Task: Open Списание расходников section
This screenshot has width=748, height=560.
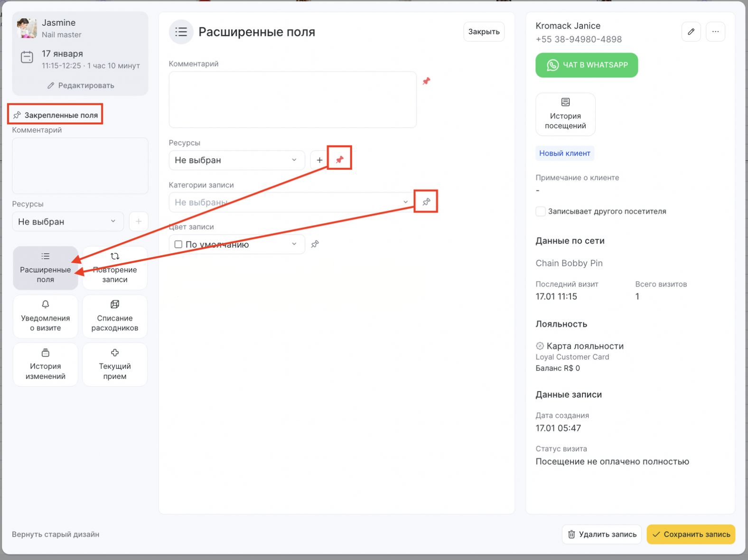Action: [x=115, y=317]
